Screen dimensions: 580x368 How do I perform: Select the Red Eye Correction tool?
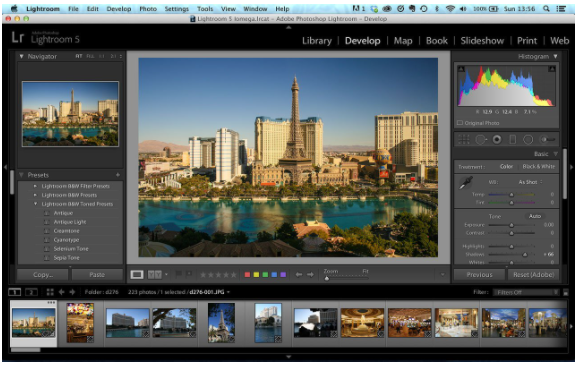(x=497, y=139)
